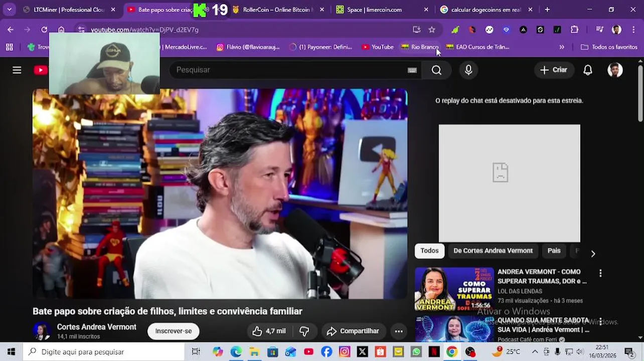
Task: Click the Inscrever-se subscribe button
Action: (x=174, y=331)
